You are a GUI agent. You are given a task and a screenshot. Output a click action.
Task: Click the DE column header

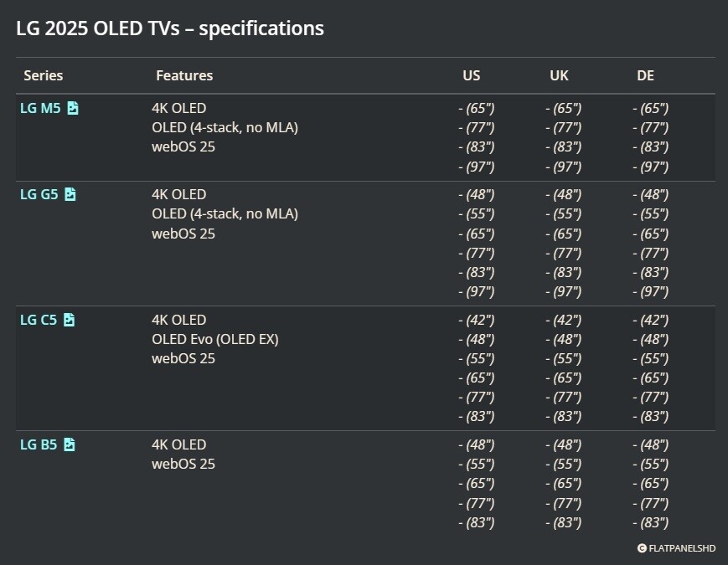pos(645,75)
